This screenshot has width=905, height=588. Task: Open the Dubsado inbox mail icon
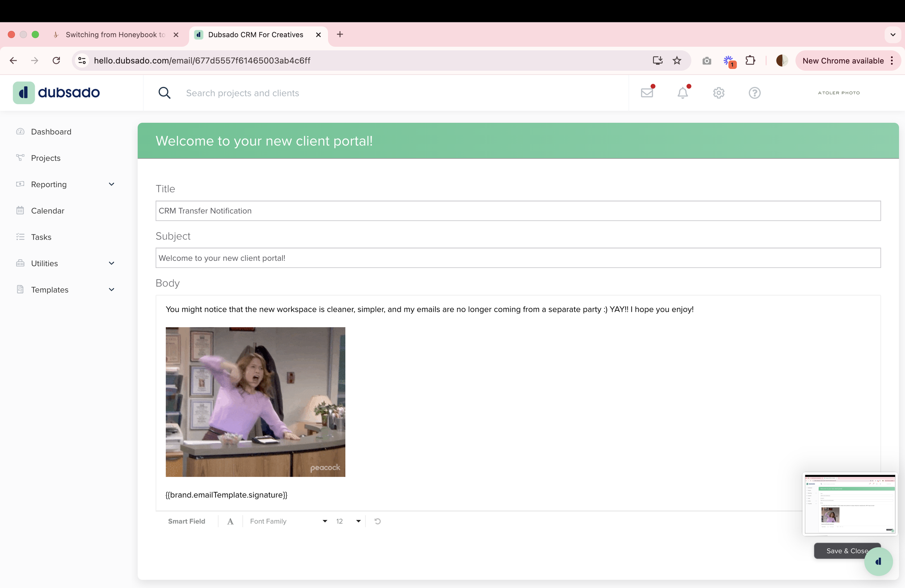[647, 93]
